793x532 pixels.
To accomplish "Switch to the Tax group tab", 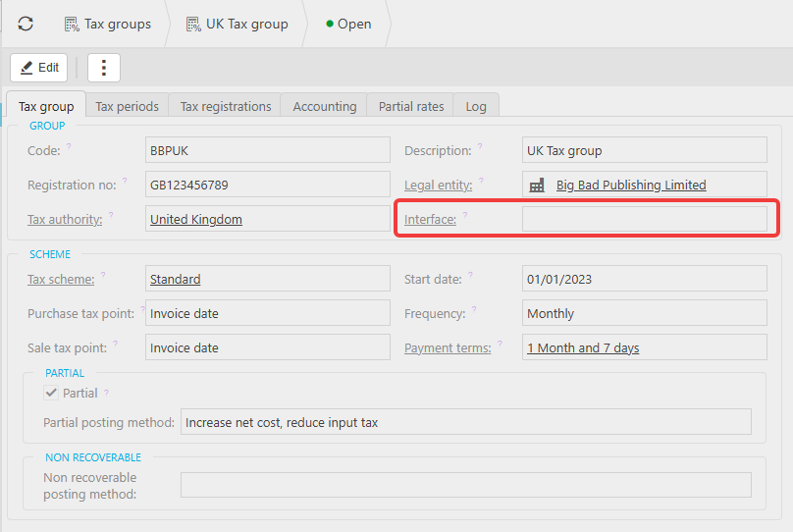I will (x=46, y=107).
